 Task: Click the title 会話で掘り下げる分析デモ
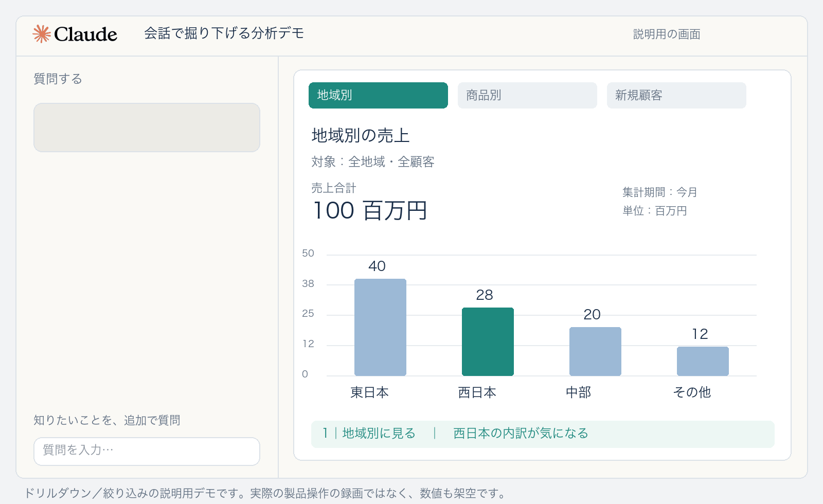(x=224, y=33)
